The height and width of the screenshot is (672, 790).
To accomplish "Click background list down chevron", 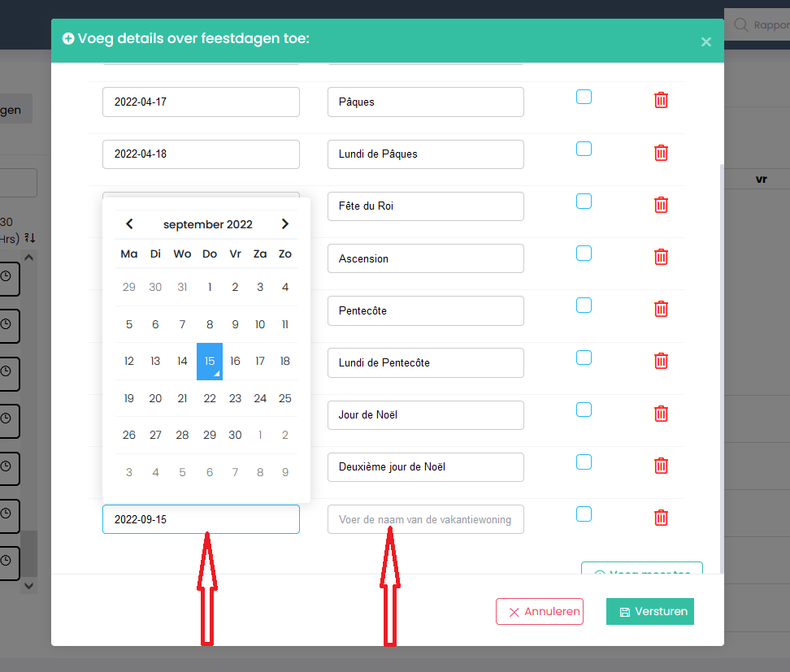I will 28,586.
